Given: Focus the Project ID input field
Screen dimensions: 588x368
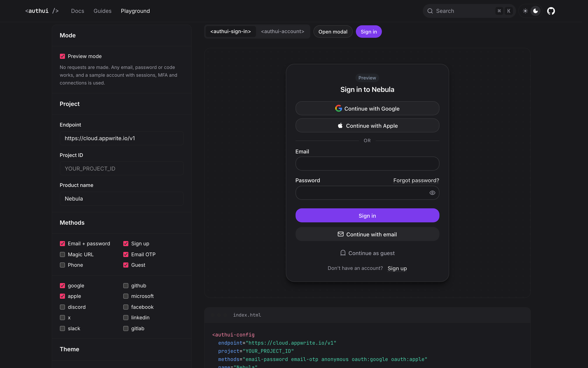Looking at the screenshot, I should tap(122, 168).
